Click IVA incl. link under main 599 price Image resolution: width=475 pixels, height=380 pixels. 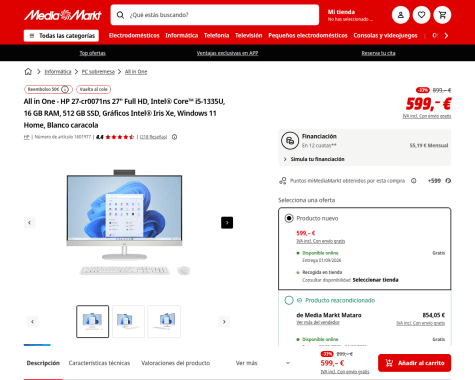click(427, 116)
